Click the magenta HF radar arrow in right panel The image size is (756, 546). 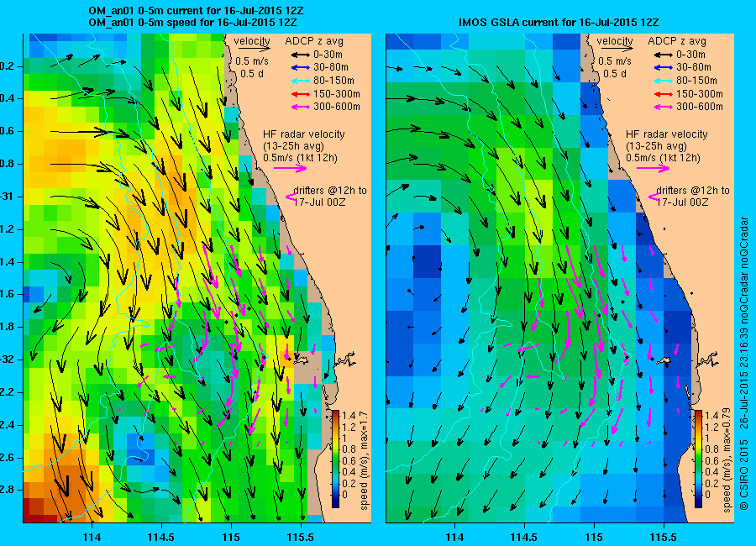pyautogui.click(x=654, y=168)
